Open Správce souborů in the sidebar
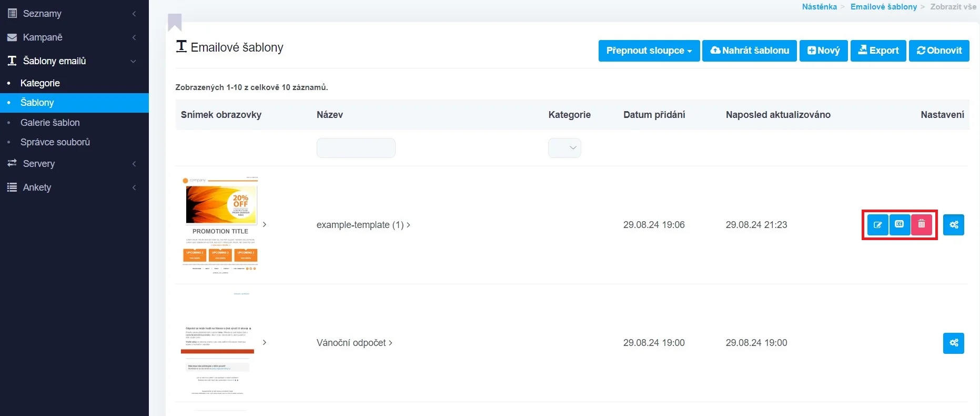Screen dimensions: 980x416 [55, 142]
